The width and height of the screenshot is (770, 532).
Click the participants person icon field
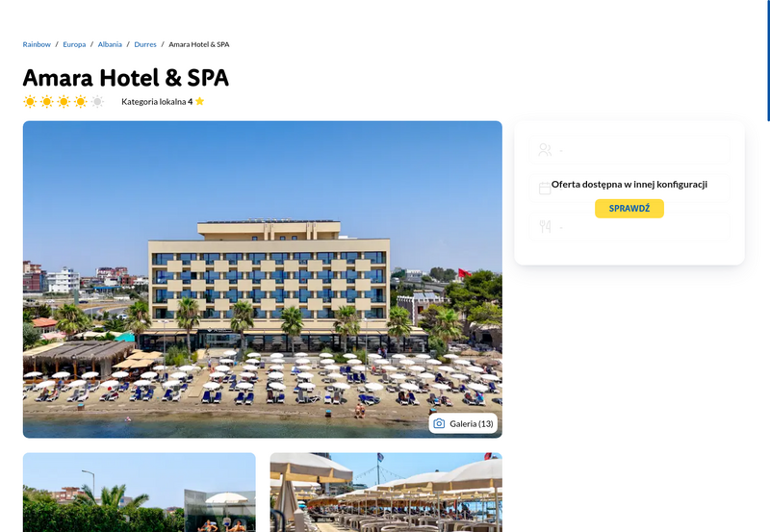[x=545, y=150]
